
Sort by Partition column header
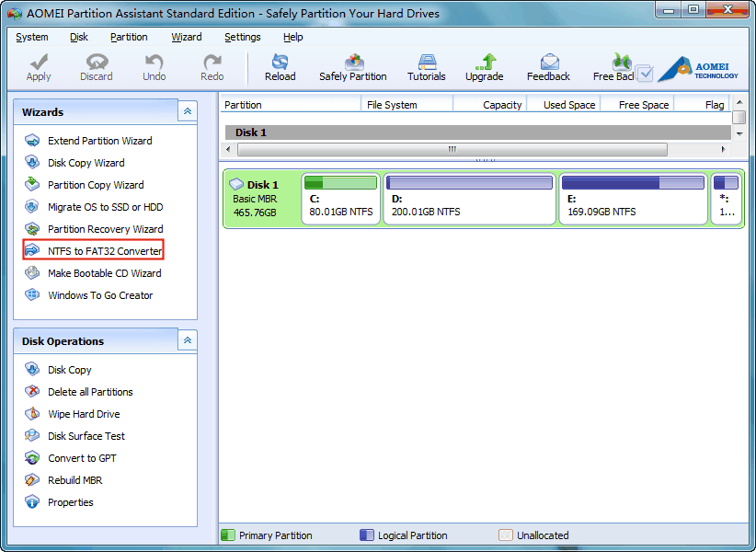(x=291, y=105)
